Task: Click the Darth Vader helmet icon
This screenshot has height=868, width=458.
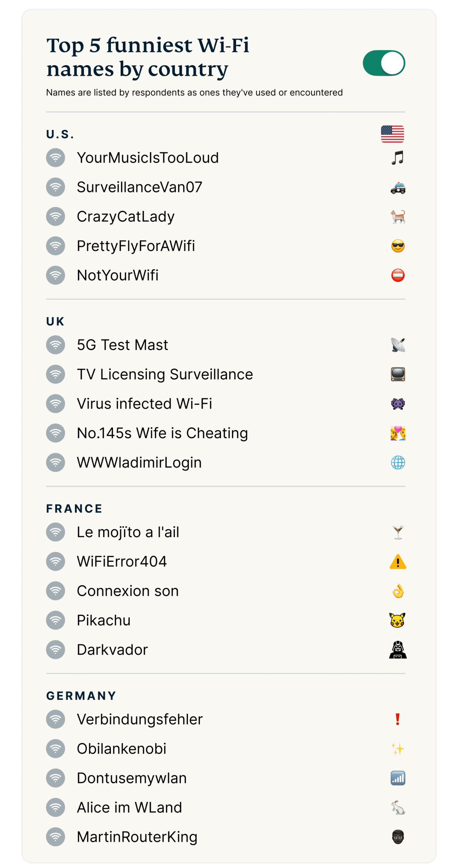Action: coord(398,650)
